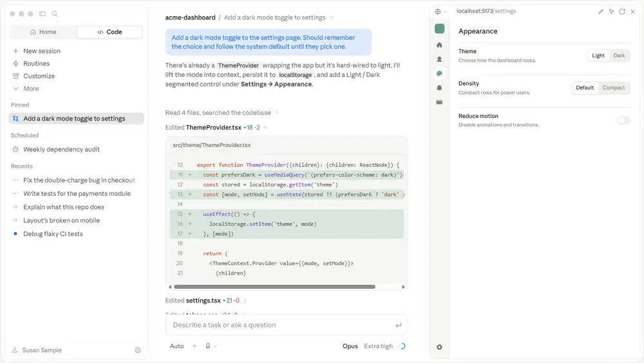The height and width of the screenshot is (363, 644).
Task: Open billing card icon in dashboard sidebar
Action: click(x=439, y=102)
